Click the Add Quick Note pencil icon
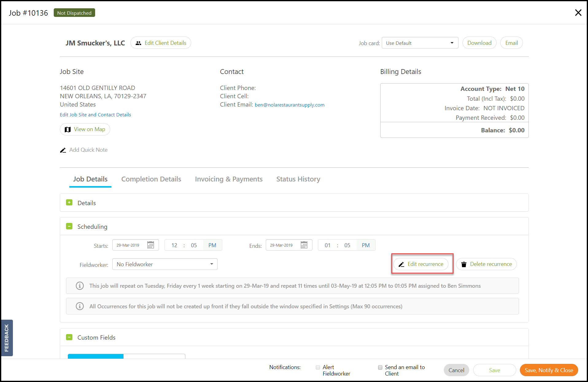The image size is (588, 382). point(63,150)
